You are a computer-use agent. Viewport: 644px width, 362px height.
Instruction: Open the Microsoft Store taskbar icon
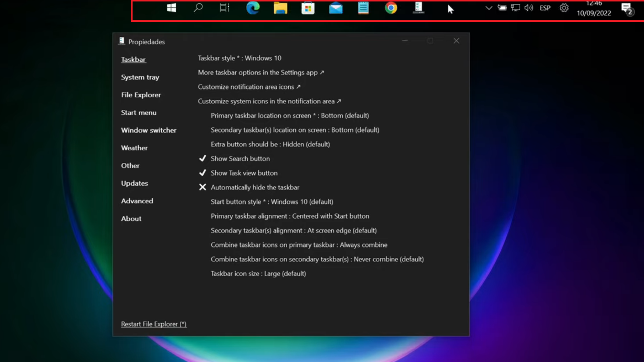[x=308, y=8]
